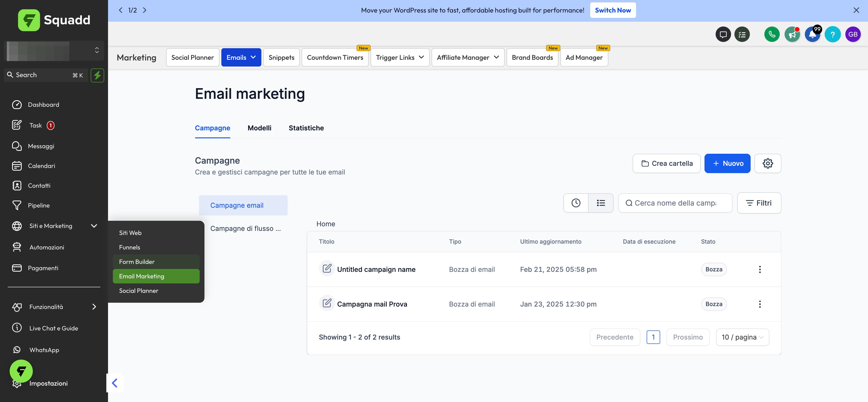Switch to list view toggle
Screen dimensions: 868x402
tap(601, 203)
